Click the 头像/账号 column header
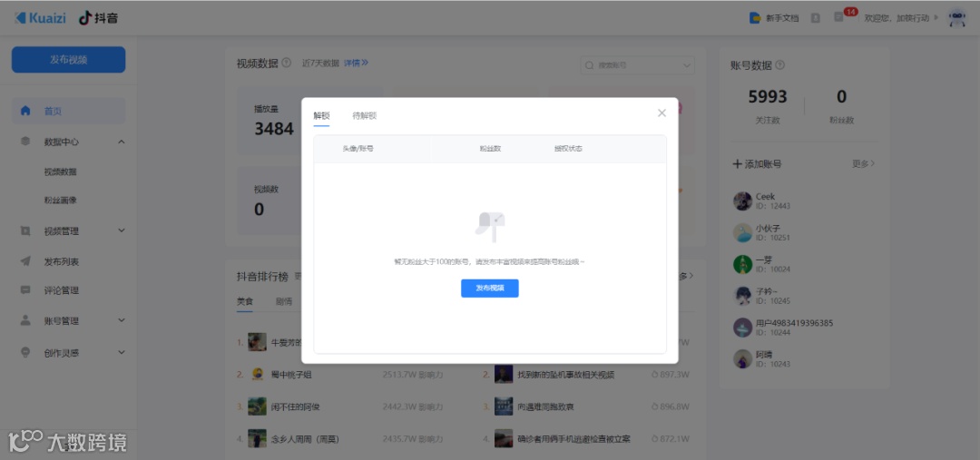The width and height of the screenshot is (980, 460). click(x=358, y=149)
